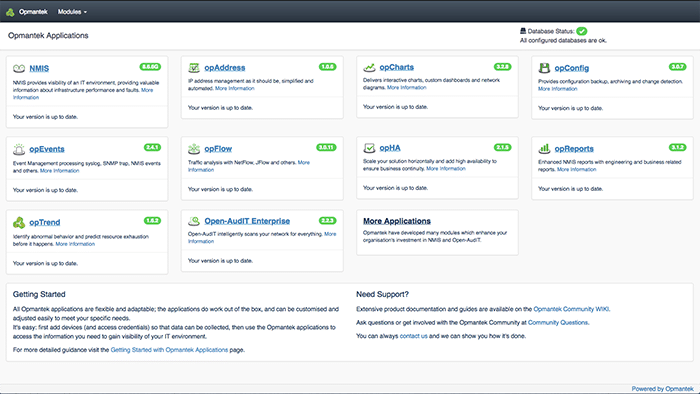
Task: Click the Getting Started heading
Action: 39,294
